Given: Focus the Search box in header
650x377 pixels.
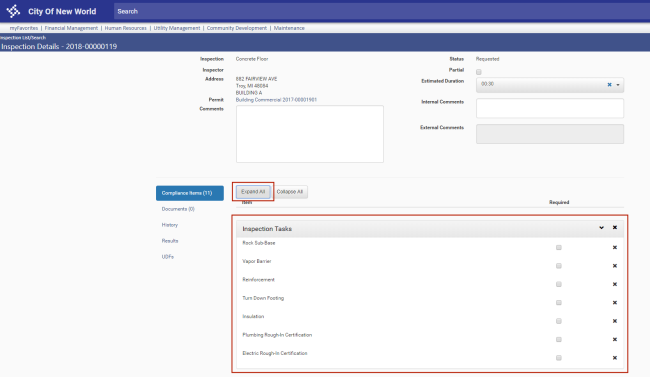Looking at the screenshot, I should coord(381,11).
